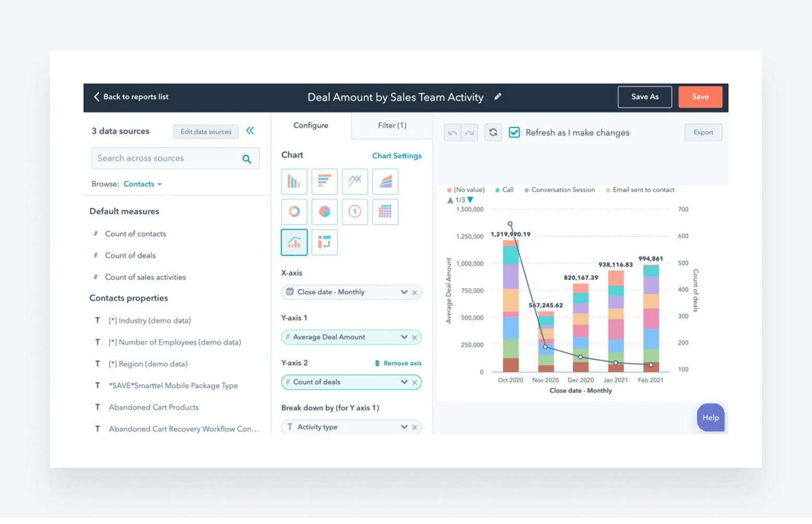This screenshot has width=812, height=524.
Task: Select Abandoned Cart Products property
Action: coord(154,408)
